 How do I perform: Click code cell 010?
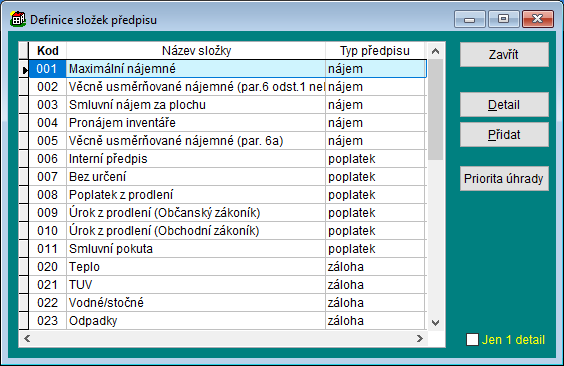[47, 230]
